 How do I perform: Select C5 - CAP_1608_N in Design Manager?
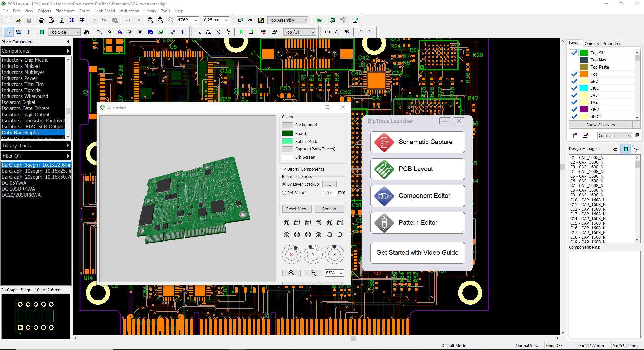pyautogui.click(x=587, y=176)
